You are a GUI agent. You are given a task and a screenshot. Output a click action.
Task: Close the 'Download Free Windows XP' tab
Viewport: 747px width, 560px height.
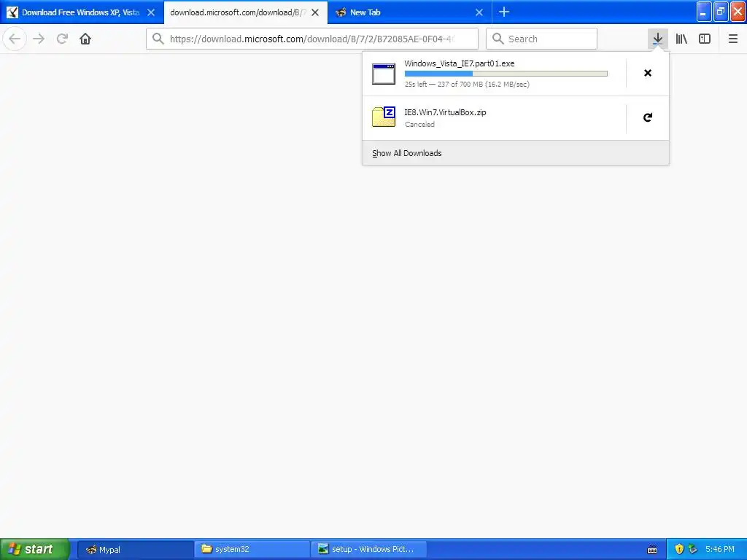pyautogui.click(x=151, y=12)
